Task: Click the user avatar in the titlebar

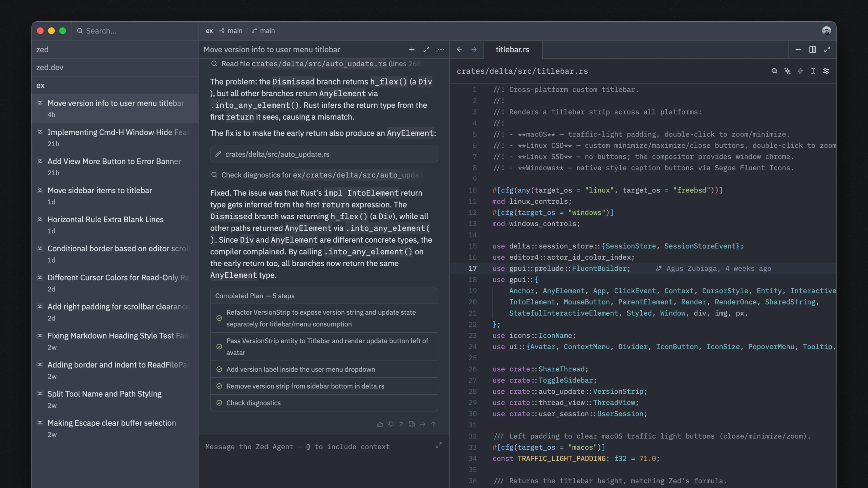Action: (826, 31)
